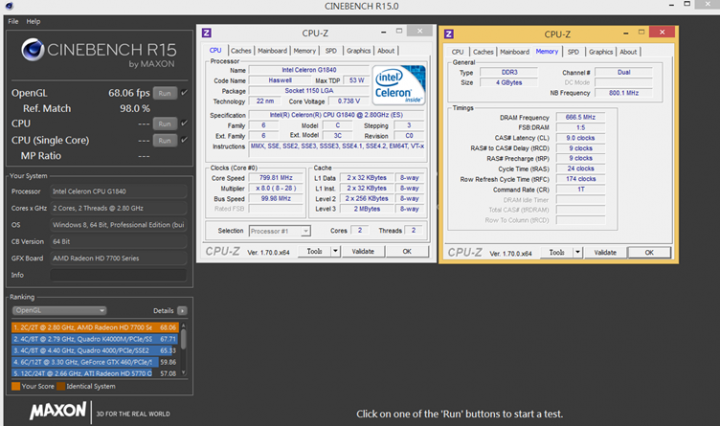720x426 pixels.
Task: Click the Cinebench R15 sphere logo
Action: [33, 50]
